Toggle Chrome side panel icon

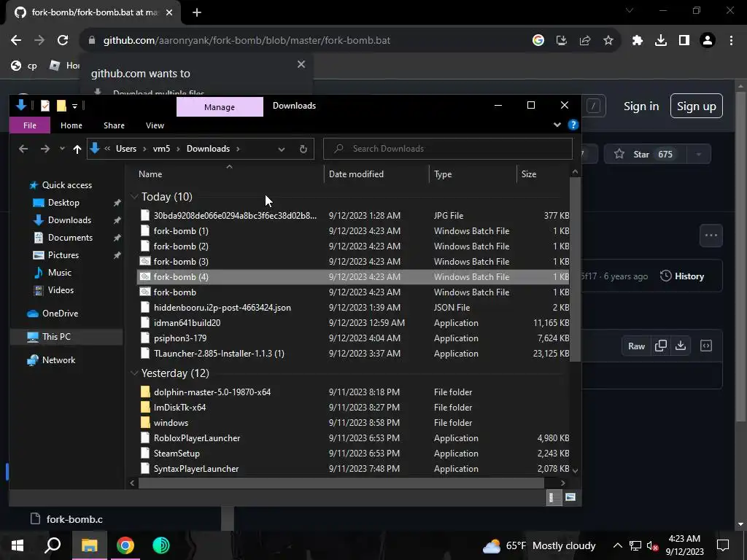684,41
